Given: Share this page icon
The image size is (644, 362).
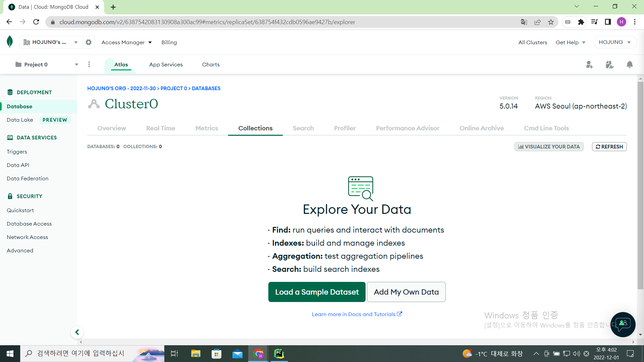Looking at the screenshot, I should [537, 22].
